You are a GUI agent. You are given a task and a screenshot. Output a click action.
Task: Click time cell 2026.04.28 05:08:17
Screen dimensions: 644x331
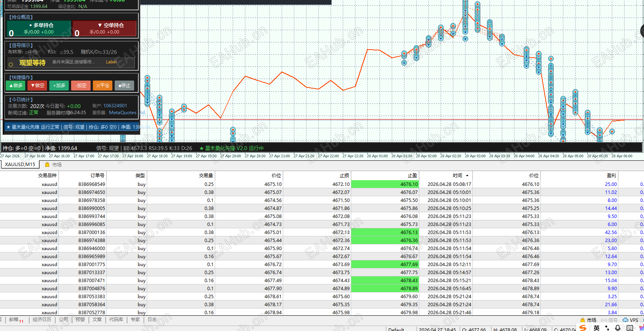pyautogui.click(x=449, y=184)
